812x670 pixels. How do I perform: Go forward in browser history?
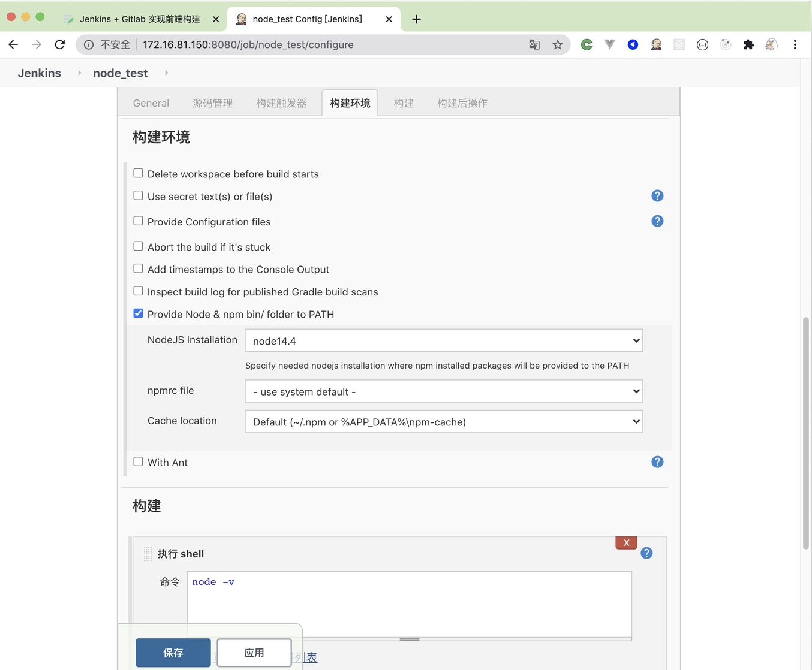point(37,44)
